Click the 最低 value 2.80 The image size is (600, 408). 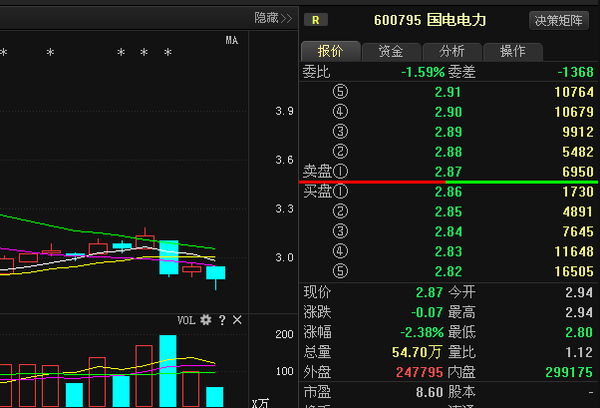coord(579,332)
